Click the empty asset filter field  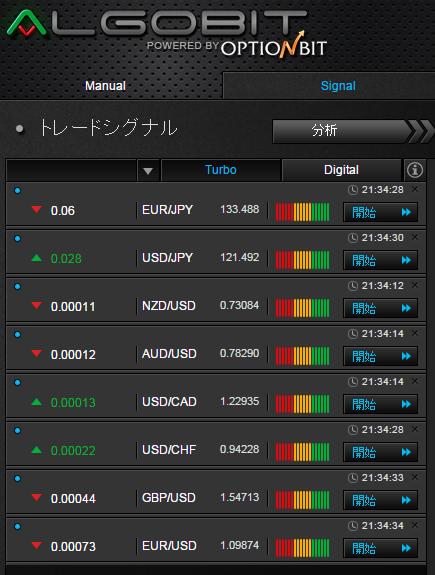[x=72, y=170]
